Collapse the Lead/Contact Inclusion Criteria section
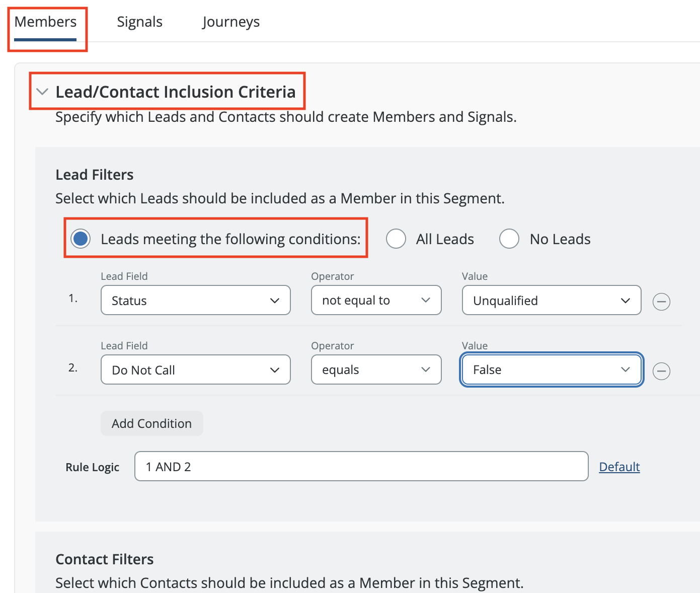Viewport: 700px width, 593px height. pyautogui.click(x=43, y=92)
